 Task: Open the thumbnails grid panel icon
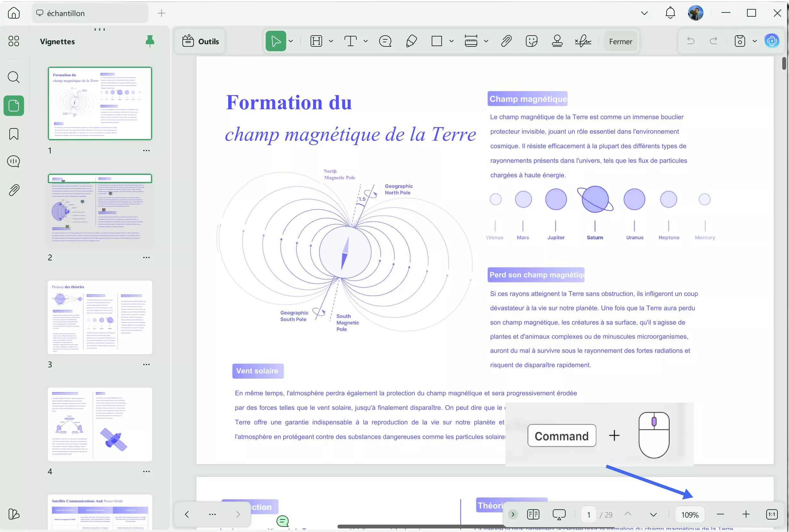click(13, 41)
